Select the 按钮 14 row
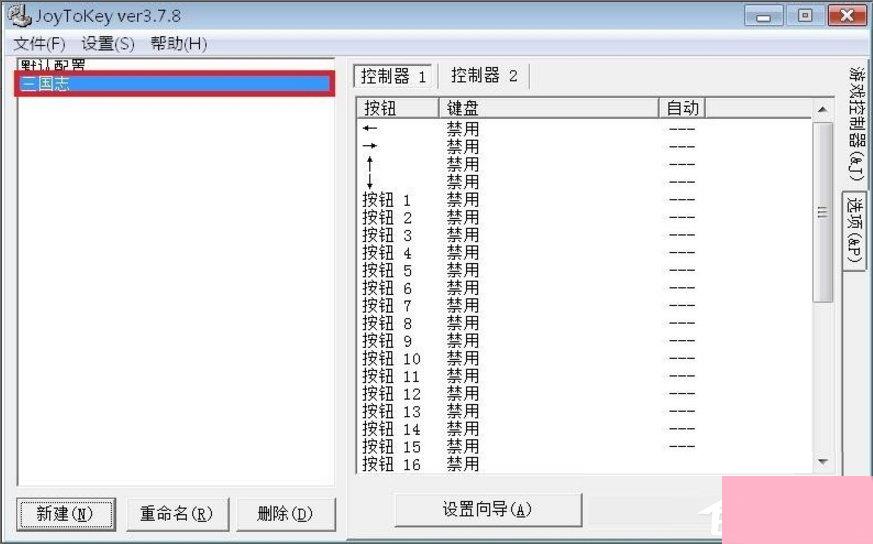873x544 pixels. pyautogui.click(x=584, y=429)
